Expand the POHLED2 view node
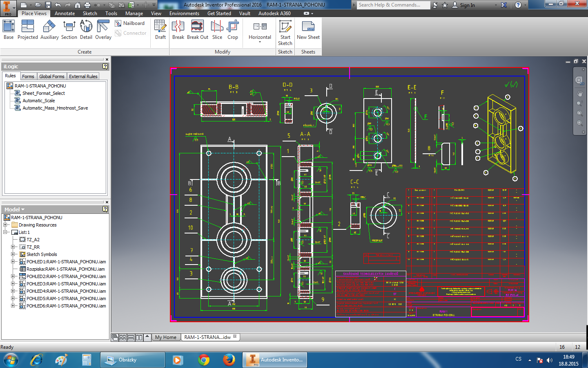 [13, 276]
